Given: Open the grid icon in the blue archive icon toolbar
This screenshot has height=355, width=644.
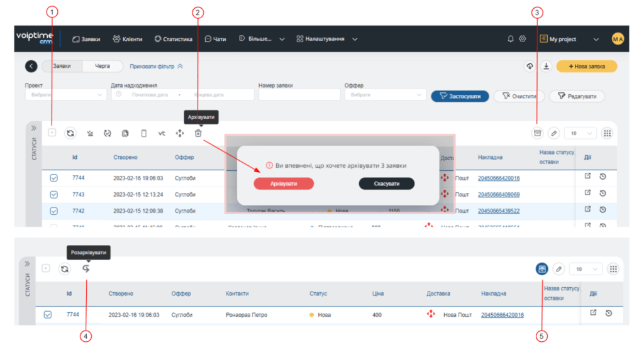Looking at the screenshot, I should (613, 269).
